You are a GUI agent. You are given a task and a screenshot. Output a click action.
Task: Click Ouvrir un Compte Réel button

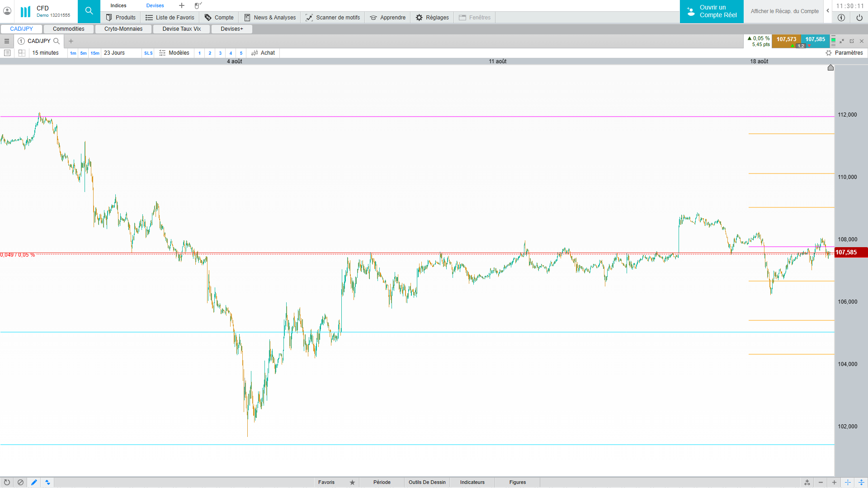point(712,11)
